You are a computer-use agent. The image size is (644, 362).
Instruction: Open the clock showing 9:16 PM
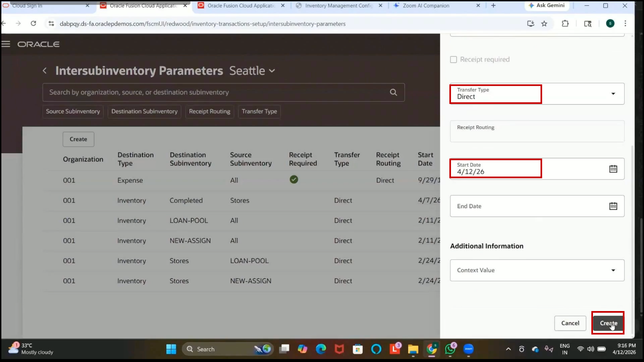tap(624, 349)
